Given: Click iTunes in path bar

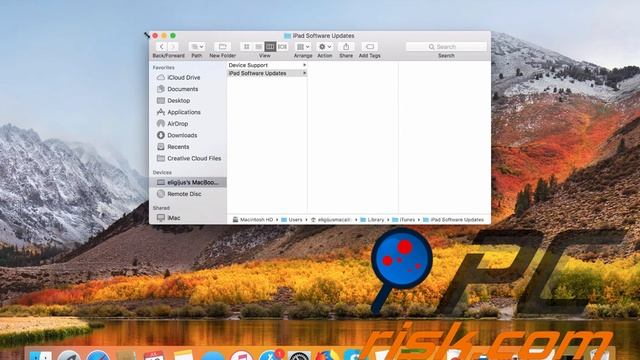Looking at the screenshot, I should [x=403, y=220].
